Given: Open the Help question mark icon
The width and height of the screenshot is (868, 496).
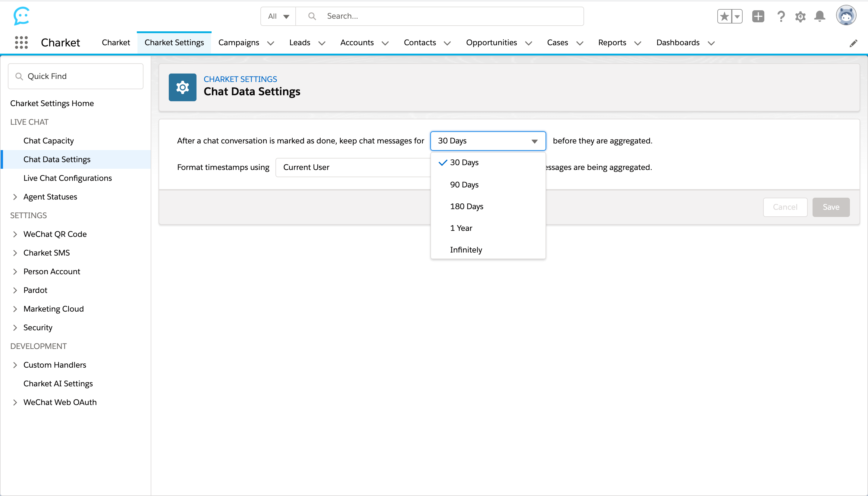Looking at the screenshot, I should (781, 16).
